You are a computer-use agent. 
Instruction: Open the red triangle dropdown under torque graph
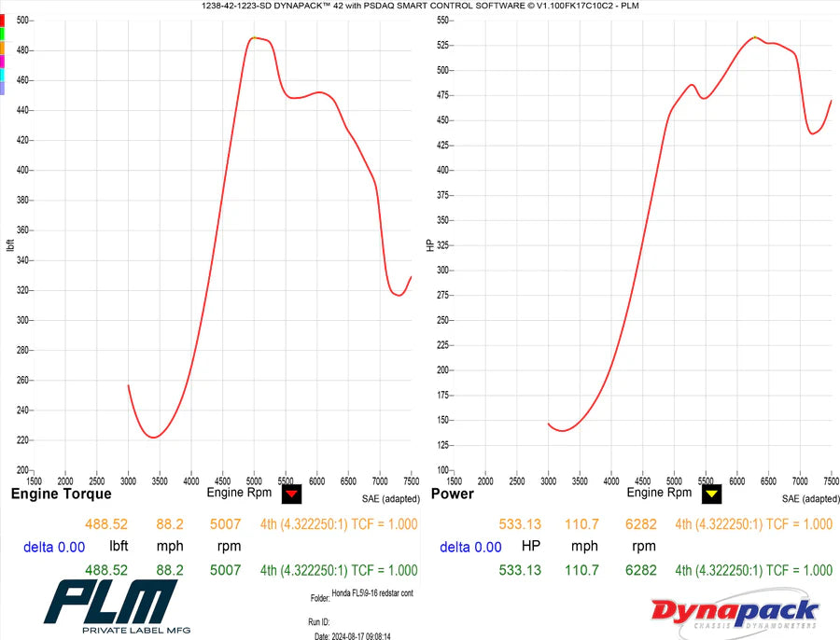pyautogui.click(x=291, y=494)
